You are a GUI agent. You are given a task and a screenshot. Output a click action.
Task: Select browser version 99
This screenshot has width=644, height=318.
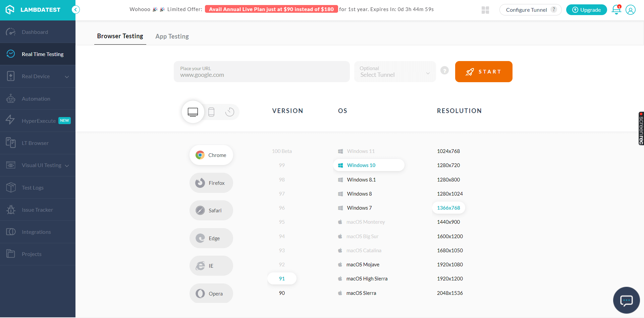click(282, 165)
